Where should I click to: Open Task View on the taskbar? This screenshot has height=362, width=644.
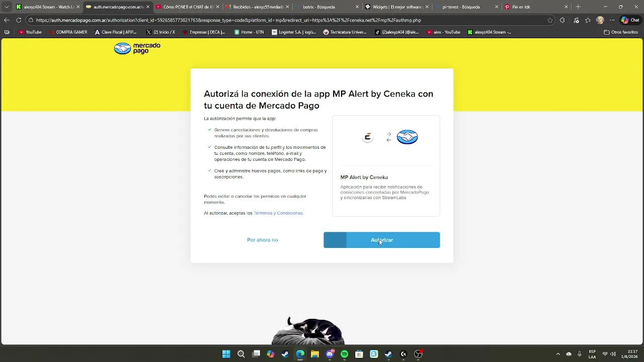pos(256,354)
